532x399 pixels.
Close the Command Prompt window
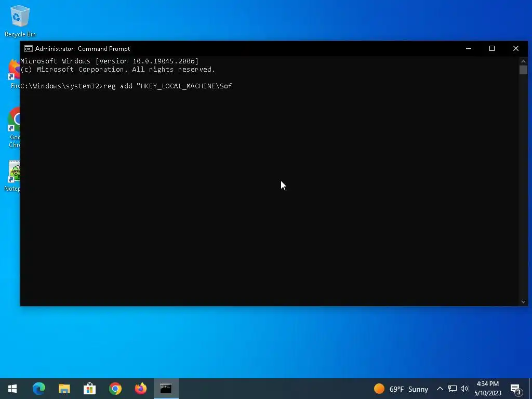[516, 48]
